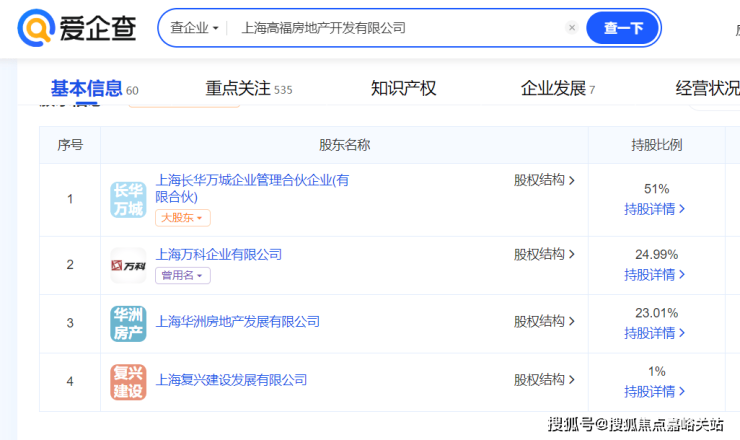Open 股权结构 for 上海万科企业

coord(544,254)
